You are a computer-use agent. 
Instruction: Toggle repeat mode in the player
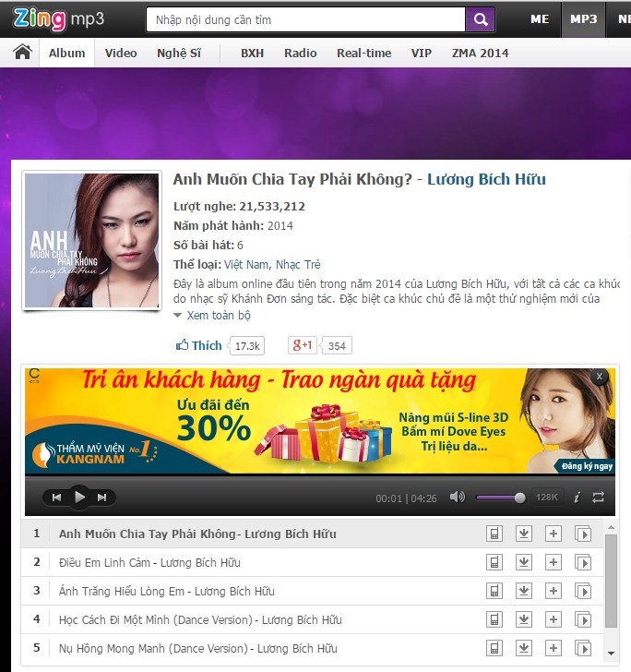[x=599, y=498]
